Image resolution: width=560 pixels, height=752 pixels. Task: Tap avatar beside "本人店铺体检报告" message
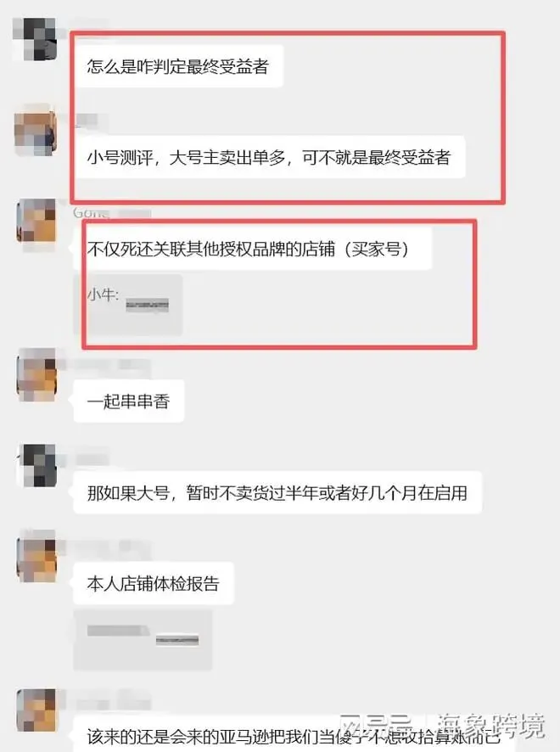click(x=37, y=555)
